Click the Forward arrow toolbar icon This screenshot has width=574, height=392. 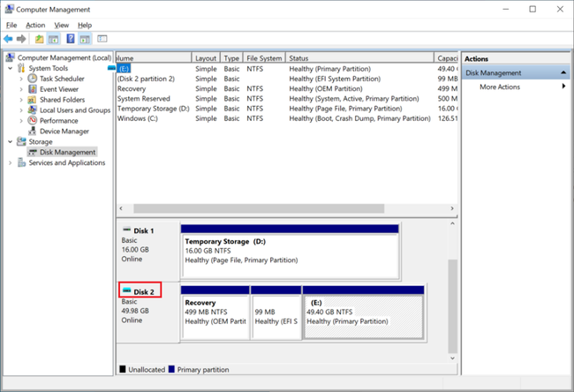point(21,39)
